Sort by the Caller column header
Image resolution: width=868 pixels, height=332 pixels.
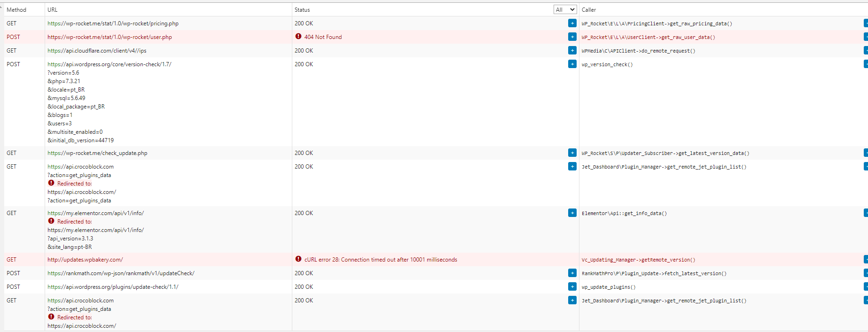[589, 10]
